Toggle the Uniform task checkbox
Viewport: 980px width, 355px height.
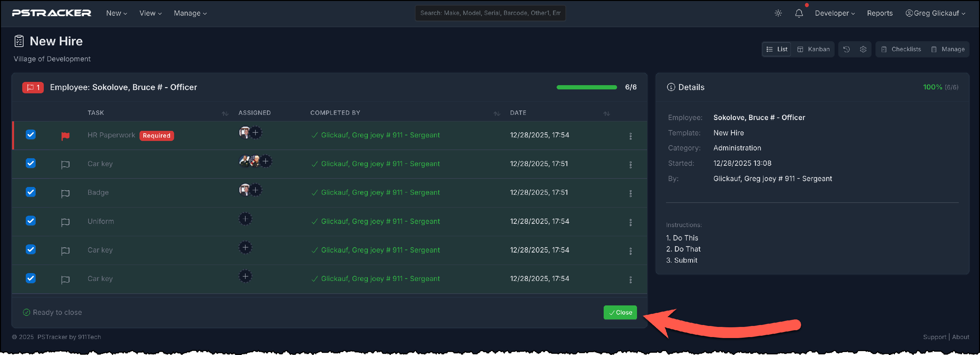click(31, 221)
